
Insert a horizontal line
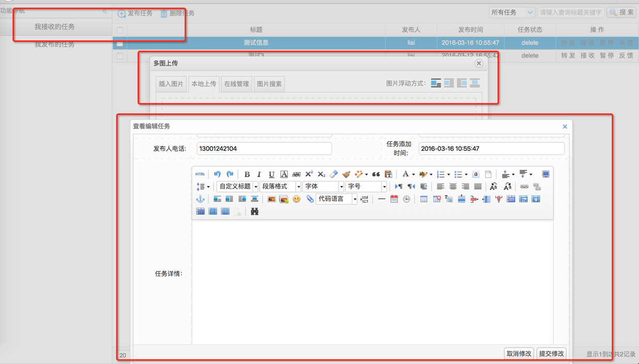381,199
